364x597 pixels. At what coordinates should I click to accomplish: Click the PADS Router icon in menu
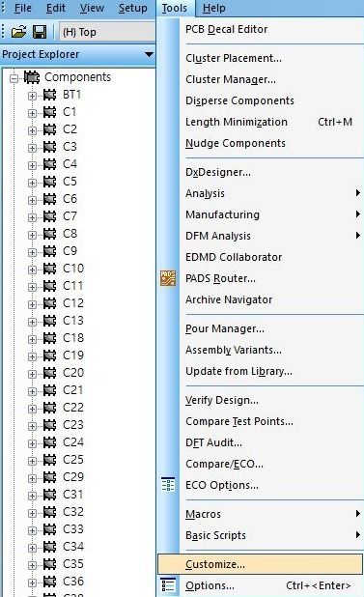pyautogui.click(x=168, y=278)
